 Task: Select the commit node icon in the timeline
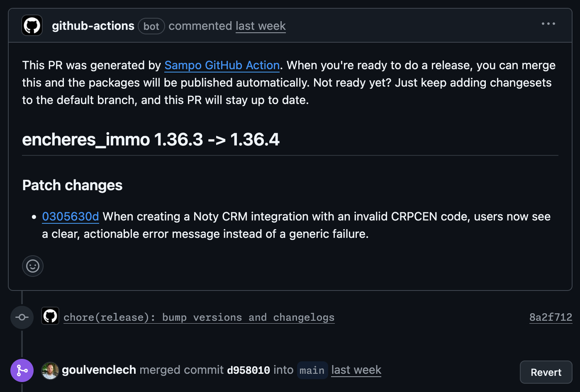21,317
